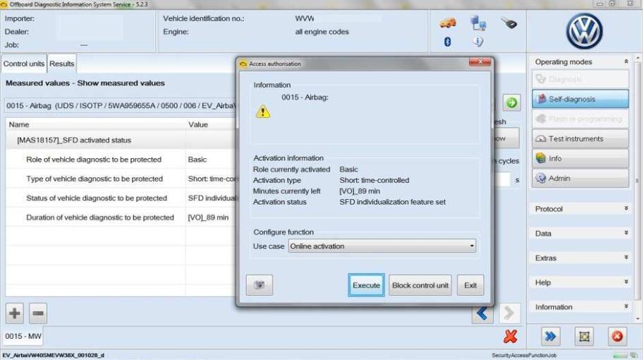644x360 pixels.
Task: Select the Type of vehicle diagnostic row
Action: point(121,179)
